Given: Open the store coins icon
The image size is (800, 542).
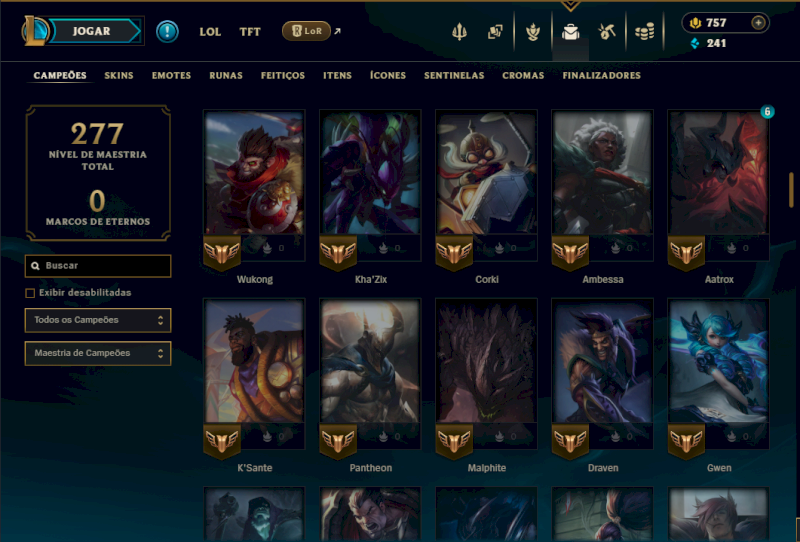Looking at the screenshot, I should coord(644,32).
